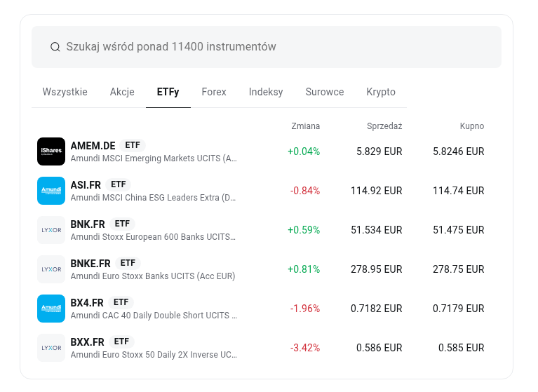Click the Amundi logo beside ASI.FR
Image resolution: width=538 pixels, height=392 pixels.
click(51, 191)
